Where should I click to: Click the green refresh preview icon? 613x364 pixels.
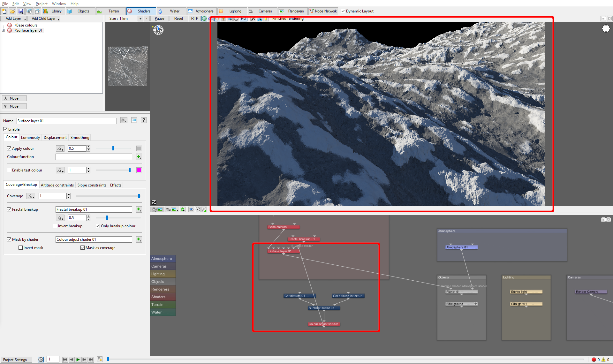[183, 209]
